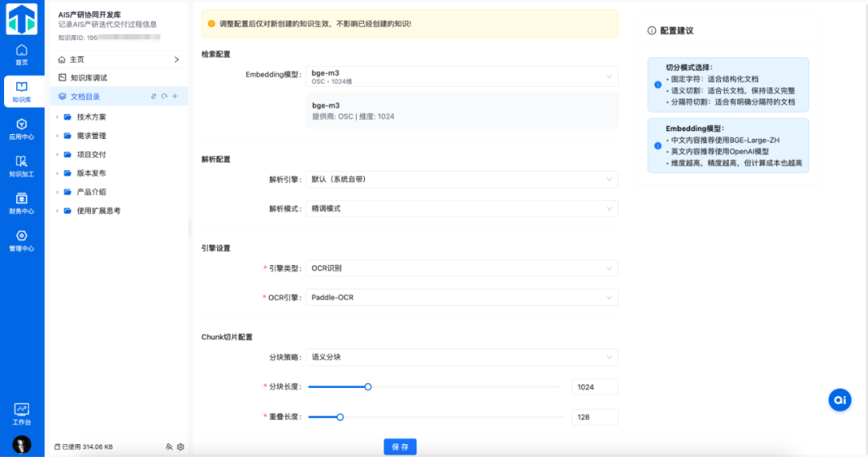Expand the 技术方案 folder

pos(58,117)
